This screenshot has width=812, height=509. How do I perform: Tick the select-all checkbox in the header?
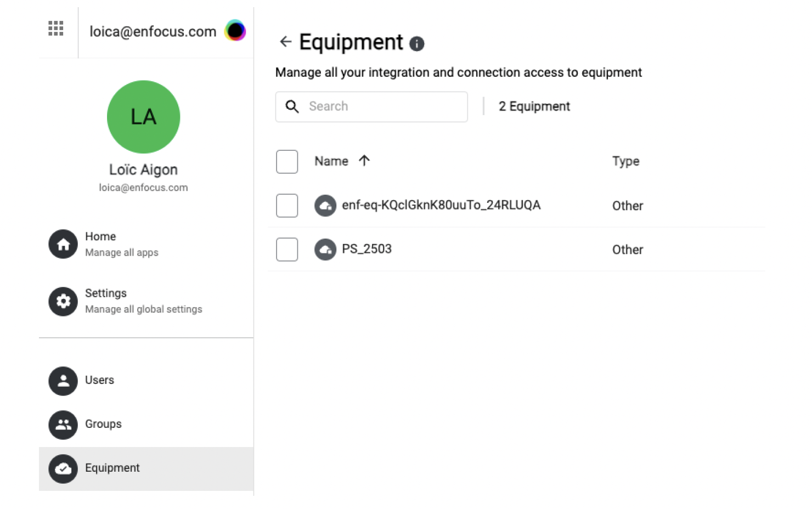287,162
